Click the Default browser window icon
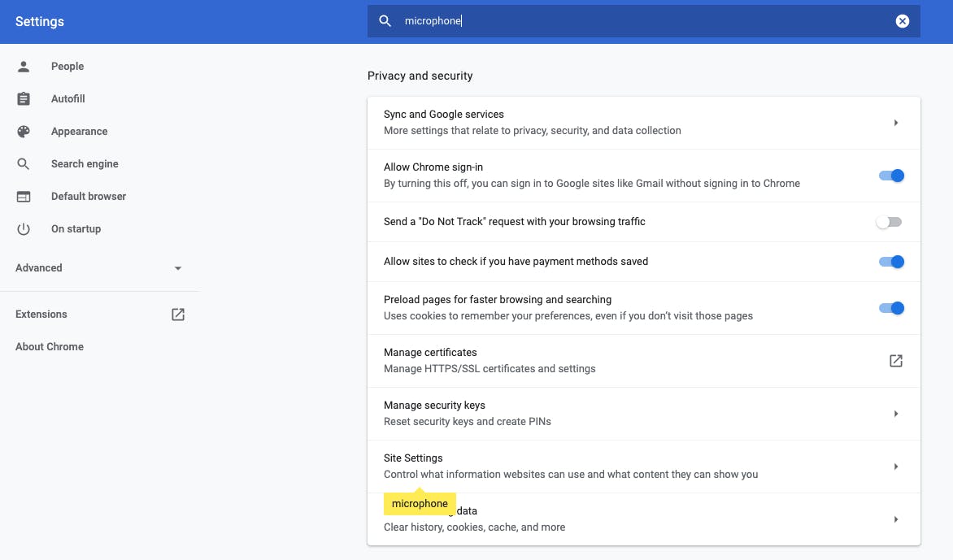Screen dimensions: 953x560 tap(23, 196)
